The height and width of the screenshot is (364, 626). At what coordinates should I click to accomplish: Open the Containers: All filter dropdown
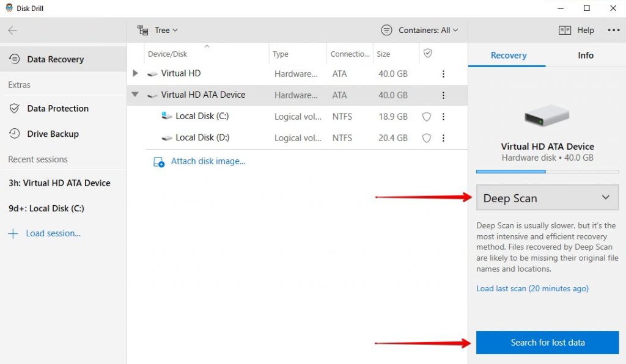pos(419,29)
